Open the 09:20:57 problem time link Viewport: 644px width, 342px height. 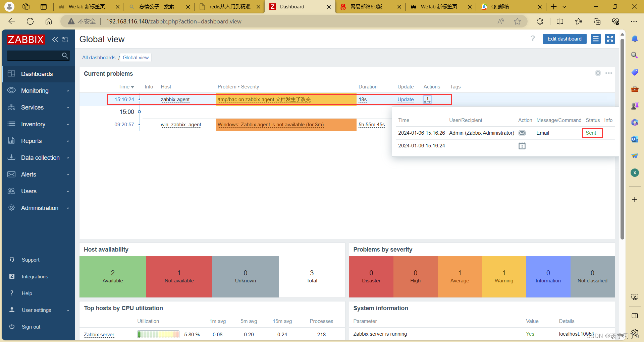point(124,125)
